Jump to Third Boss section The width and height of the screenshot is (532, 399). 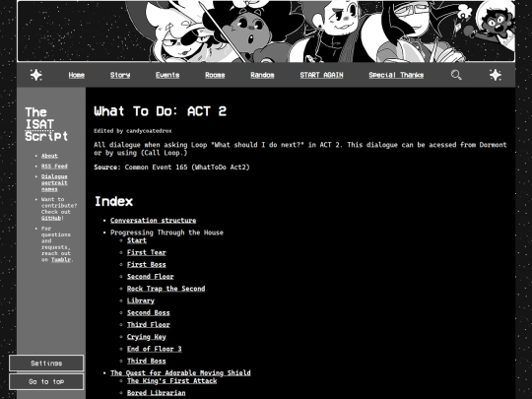tap(147, 361)
